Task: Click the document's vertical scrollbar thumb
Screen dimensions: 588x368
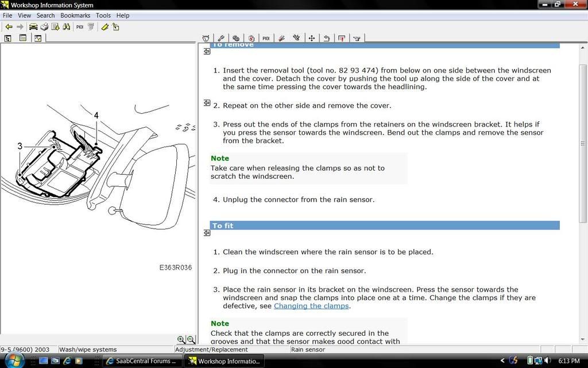Action: coord(583,144)
